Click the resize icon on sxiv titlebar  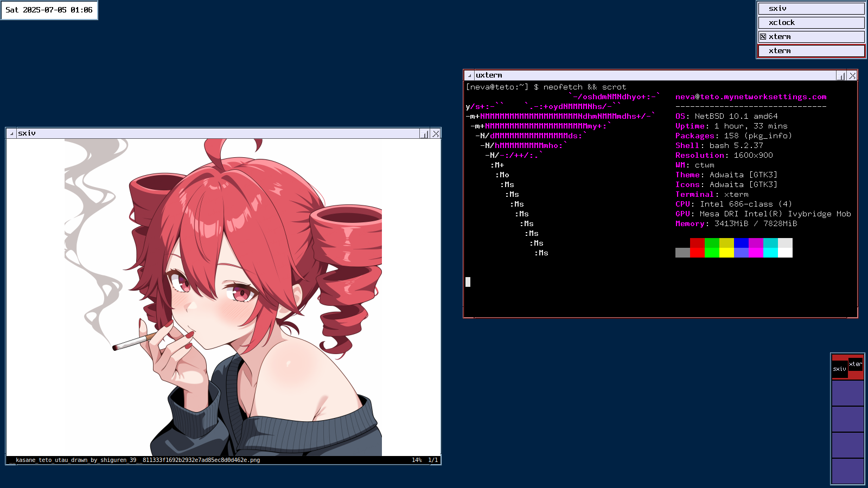pos(425,133)
